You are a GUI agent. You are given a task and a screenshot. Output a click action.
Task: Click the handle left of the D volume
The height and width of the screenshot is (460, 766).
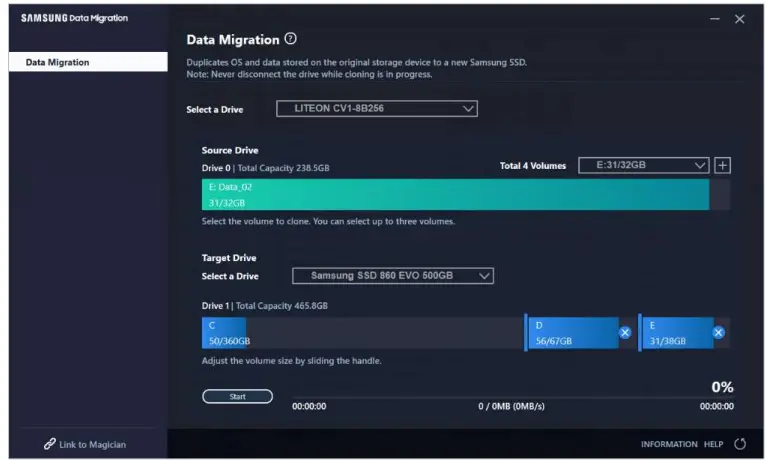(x=526, y=333)
